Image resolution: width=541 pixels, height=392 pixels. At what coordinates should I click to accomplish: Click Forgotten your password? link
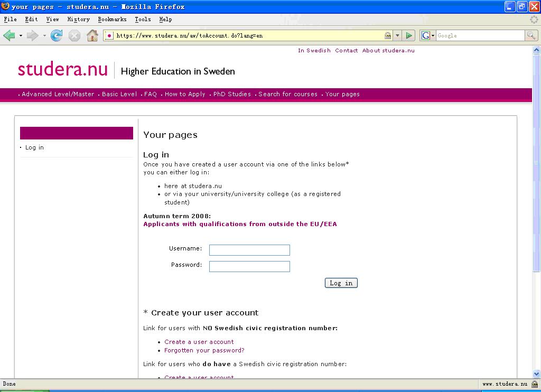[x=204, y=350]
